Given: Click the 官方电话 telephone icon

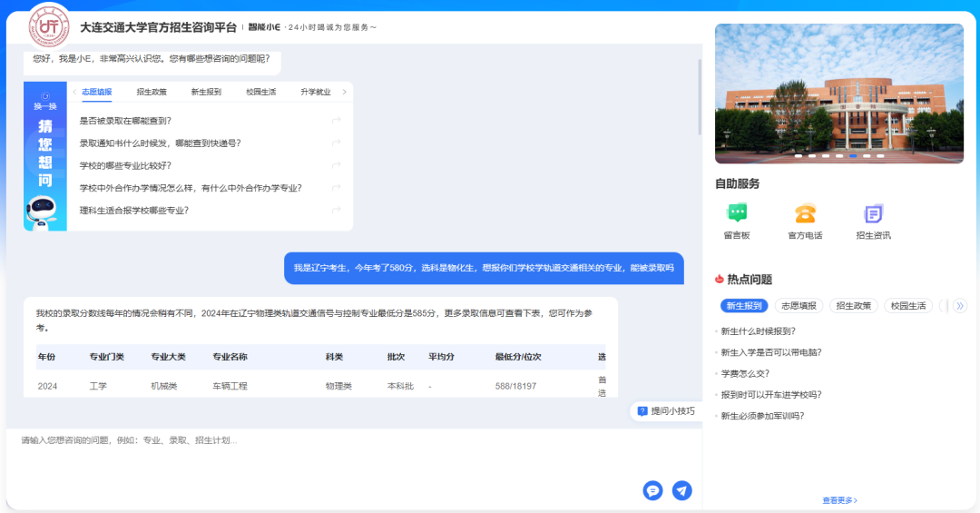Looking at the screenshot, I should 805,213.
